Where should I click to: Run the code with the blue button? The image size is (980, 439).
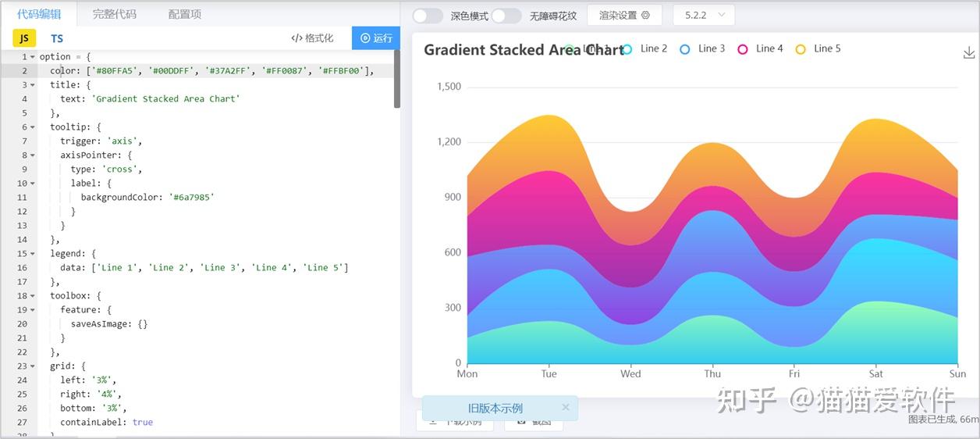point(376,38)
